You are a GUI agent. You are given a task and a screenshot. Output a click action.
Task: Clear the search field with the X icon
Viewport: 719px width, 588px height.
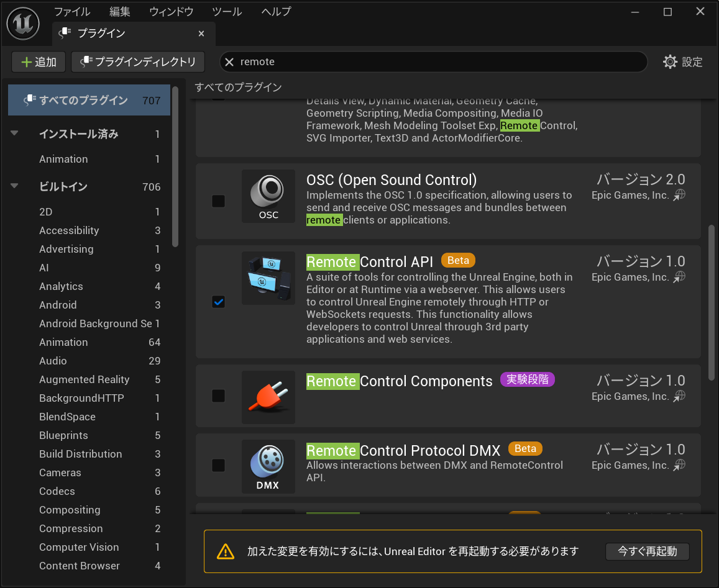[229, 62]
